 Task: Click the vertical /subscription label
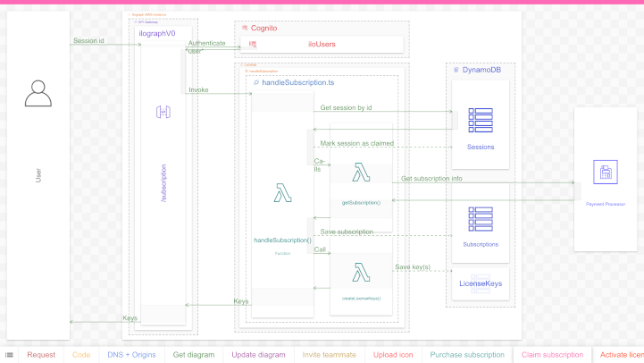tap(163, 183)
